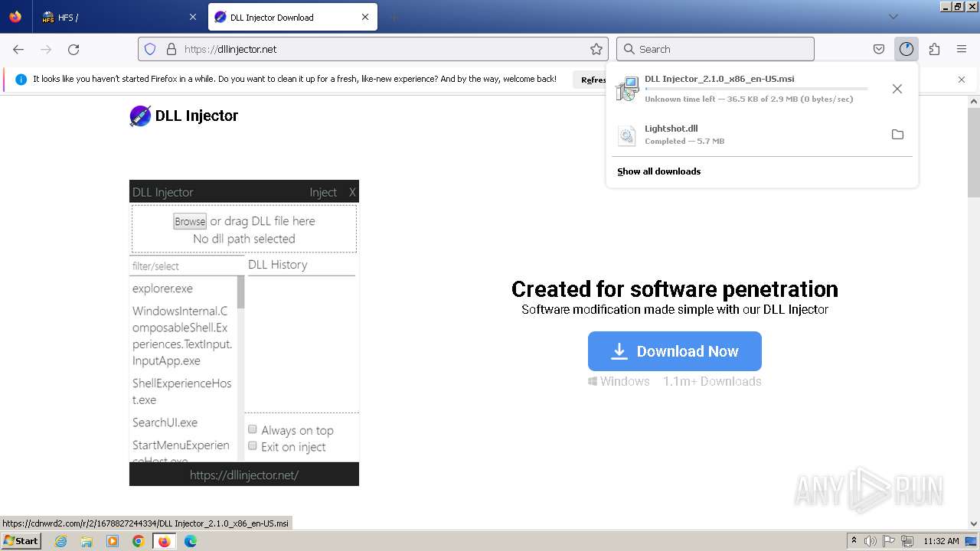The width and height of the screenshot is (980, 551).
Task: Open the Action Center flag icon
Action: (890, 541)
